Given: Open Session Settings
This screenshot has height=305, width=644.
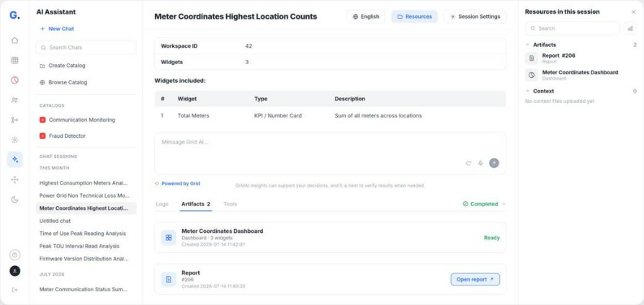Looking at the screenshot, I should click(475, 17).
